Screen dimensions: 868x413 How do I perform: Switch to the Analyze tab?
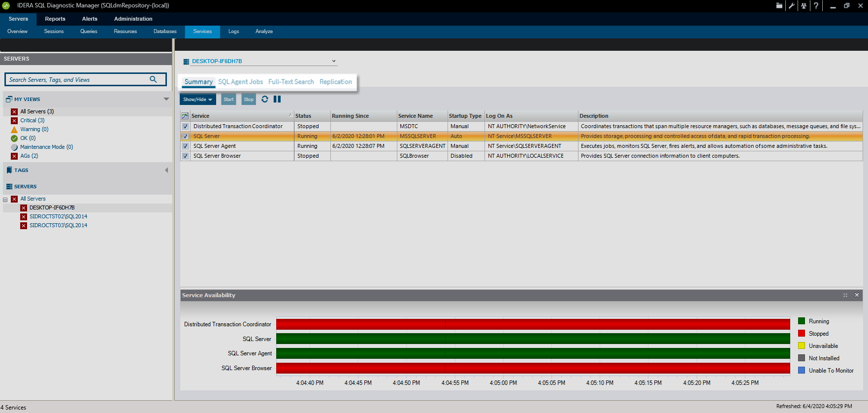264,32
